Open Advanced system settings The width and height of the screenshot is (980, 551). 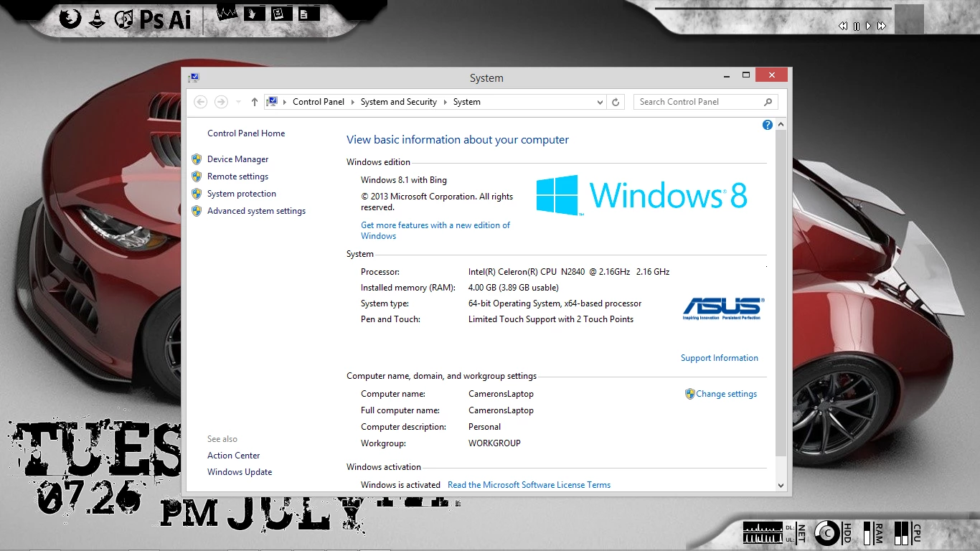(256, 211)
